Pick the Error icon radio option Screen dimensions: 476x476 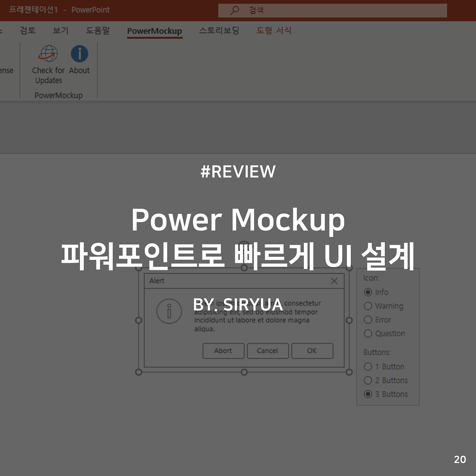point(368,320)
